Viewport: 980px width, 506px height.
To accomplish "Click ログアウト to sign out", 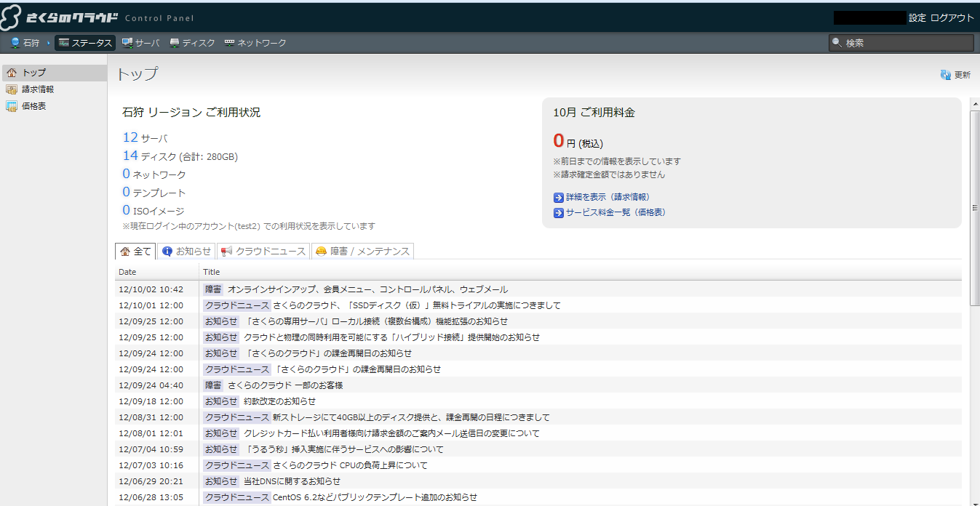I will click(952, 17).
